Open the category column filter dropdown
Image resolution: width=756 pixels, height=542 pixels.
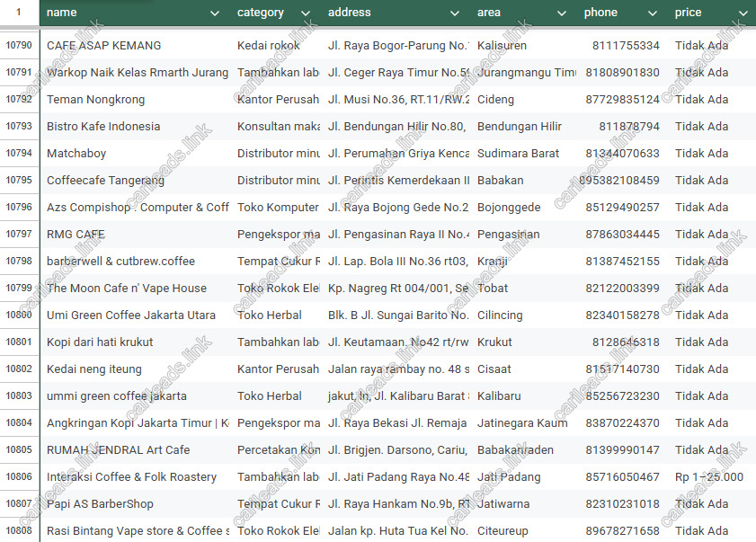coord(306,13)
